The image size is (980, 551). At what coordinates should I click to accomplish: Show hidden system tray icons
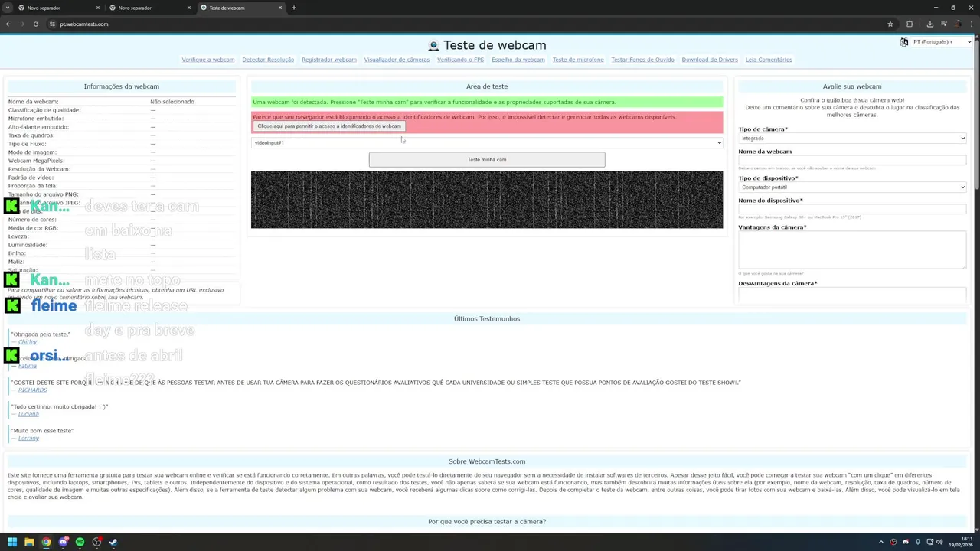point(880,543)
